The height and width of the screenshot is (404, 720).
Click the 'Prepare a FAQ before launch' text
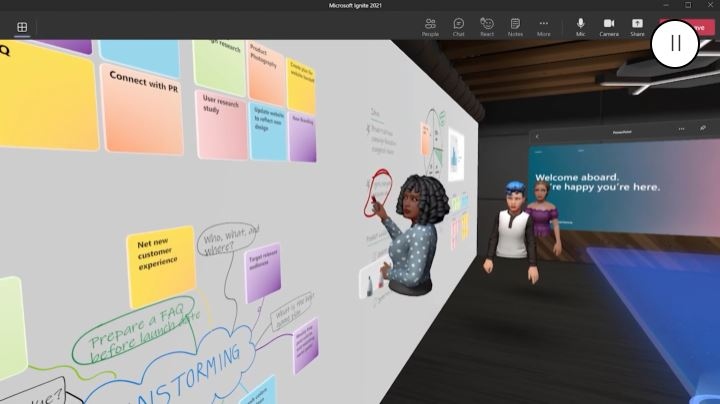[142, 331]
